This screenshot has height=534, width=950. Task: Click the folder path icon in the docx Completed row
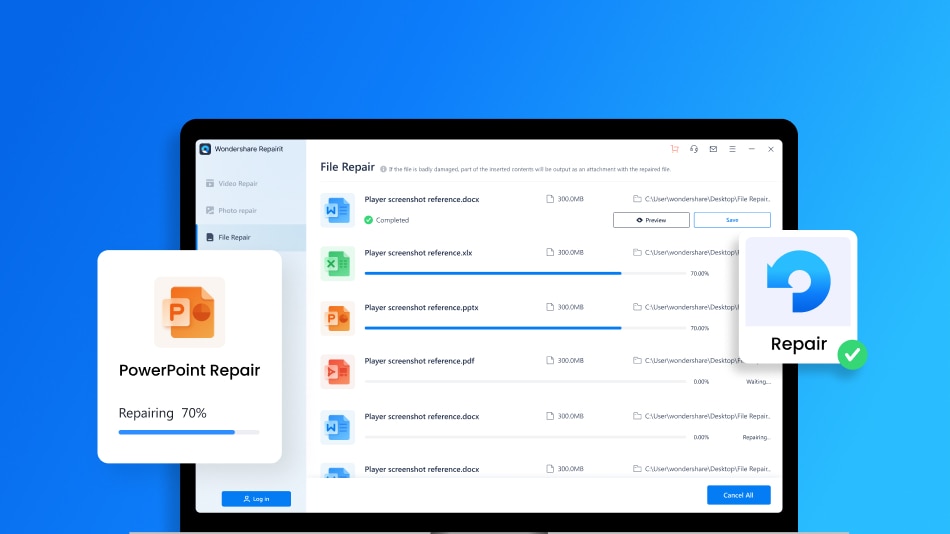point(637,199)
